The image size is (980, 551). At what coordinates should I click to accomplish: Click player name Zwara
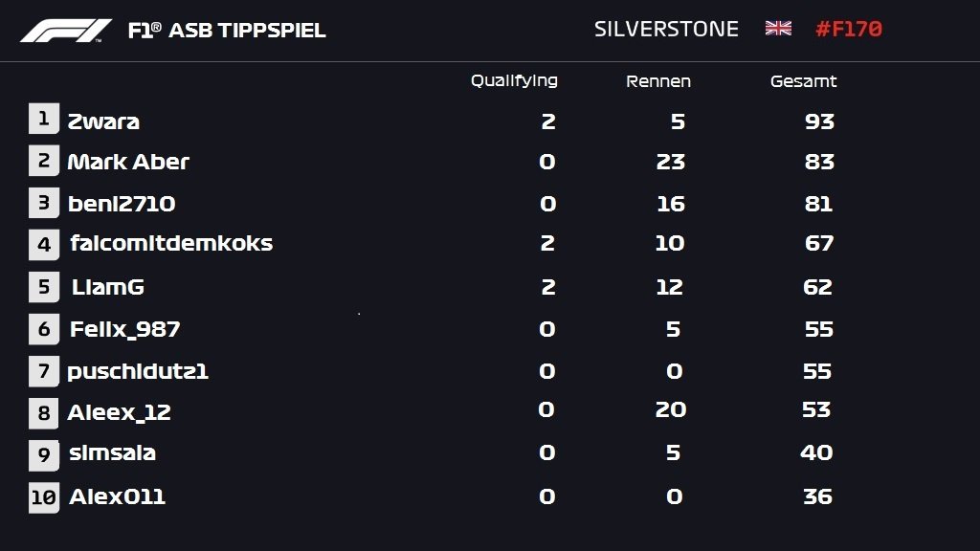[x=103, y=121]
